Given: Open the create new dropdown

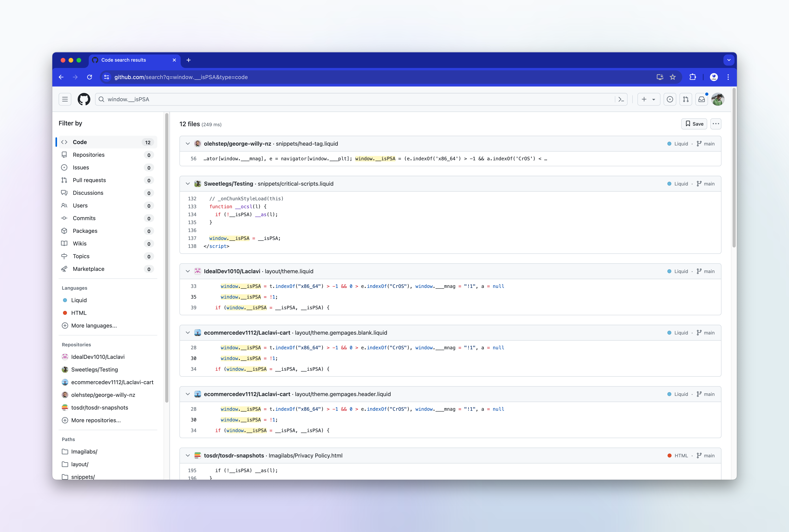Looking at the screenshot, I should point(649,99).
